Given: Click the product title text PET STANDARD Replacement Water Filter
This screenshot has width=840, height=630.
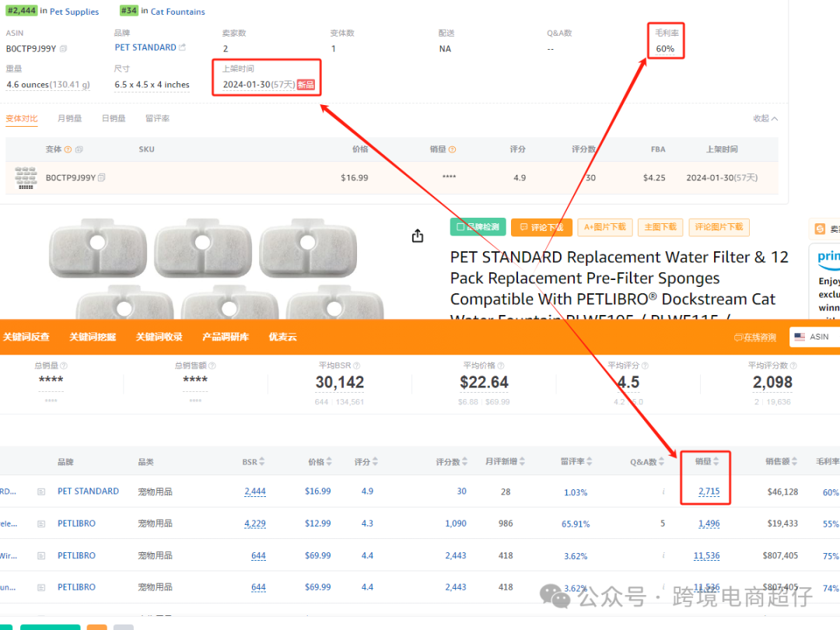Looking at the screenshot, I should tap(619, 288).
